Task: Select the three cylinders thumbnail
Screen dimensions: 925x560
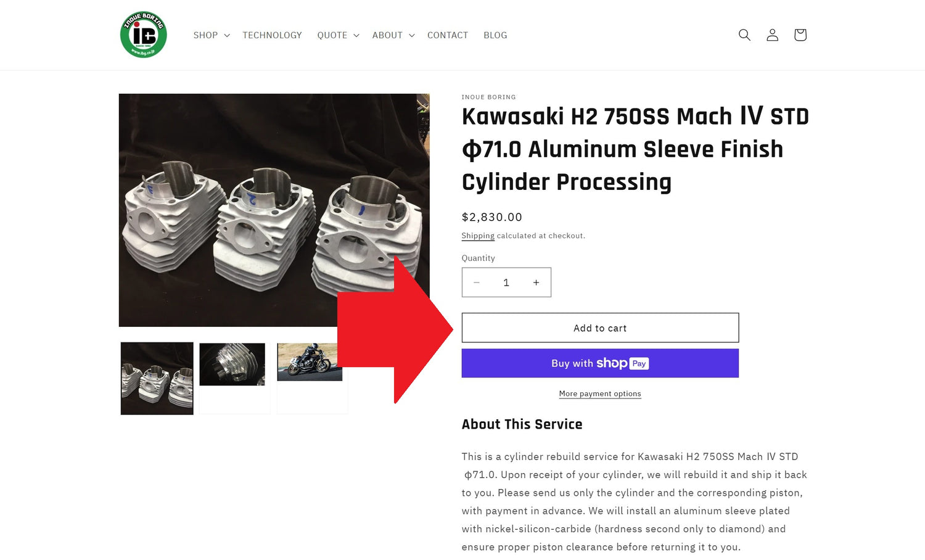Action: click(x=157, y=378)
